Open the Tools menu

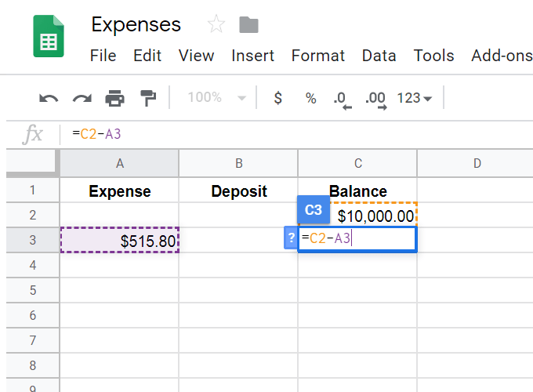(433, 56)
